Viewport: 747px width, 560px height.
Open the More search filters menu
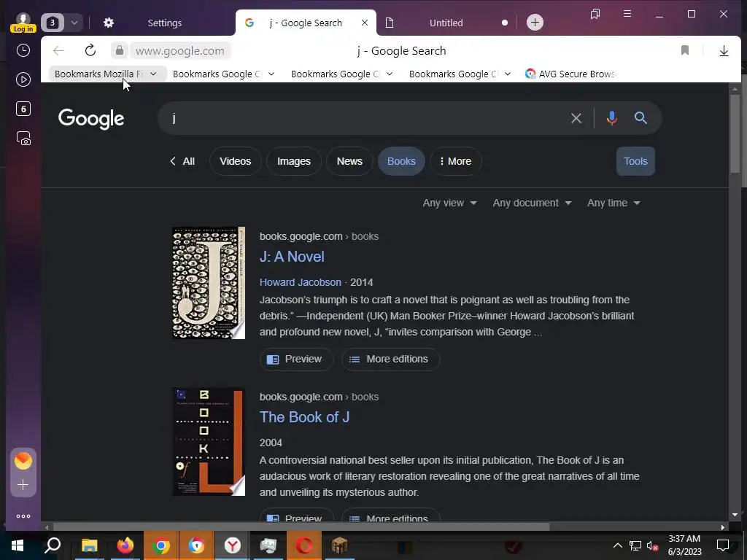pos(455,161)
